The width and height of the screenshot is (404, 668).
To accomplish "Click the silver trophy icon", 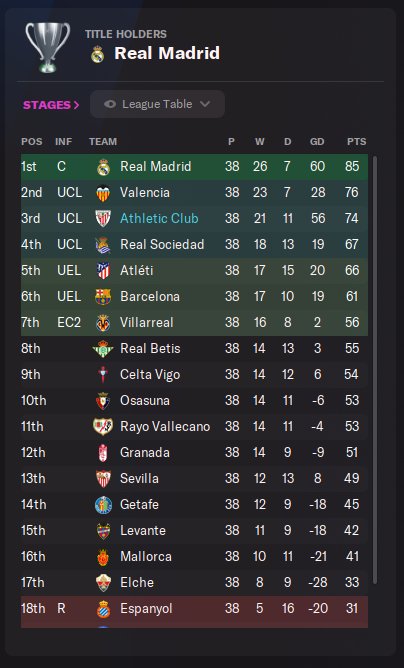I will click(x=47, y=47).
